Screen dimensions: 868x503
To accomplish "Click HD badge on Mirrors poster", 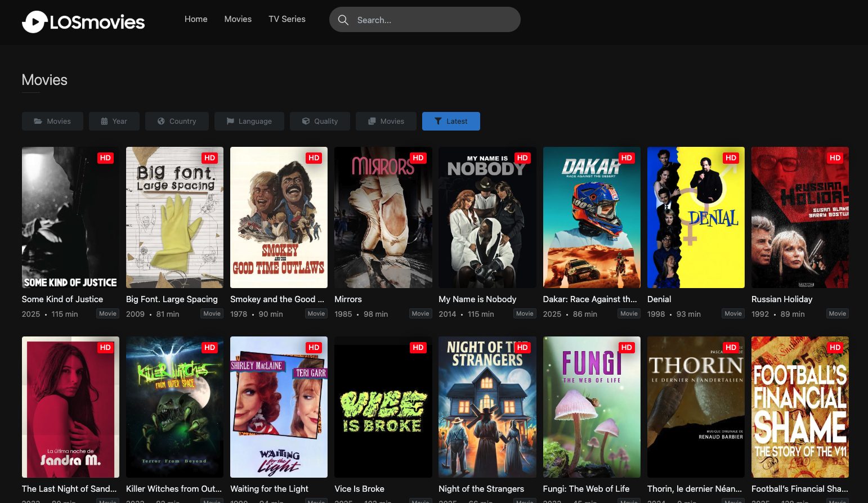I will (418, 158).
